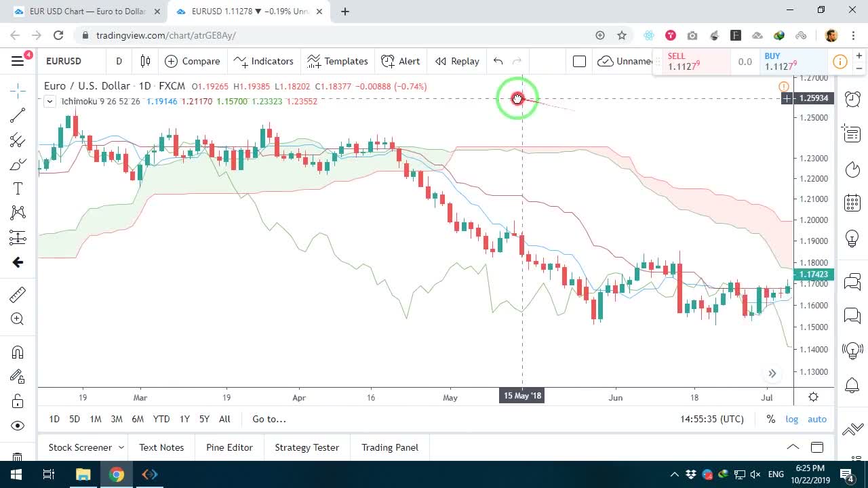
Task: Open the D timeframe interval dropdown
Action: click(119, 61)
